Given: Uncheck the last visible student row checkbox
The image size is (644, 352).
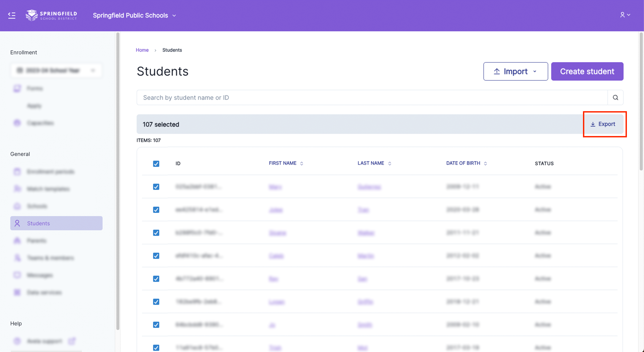Looking at the screenshot, I should (156, 348).
